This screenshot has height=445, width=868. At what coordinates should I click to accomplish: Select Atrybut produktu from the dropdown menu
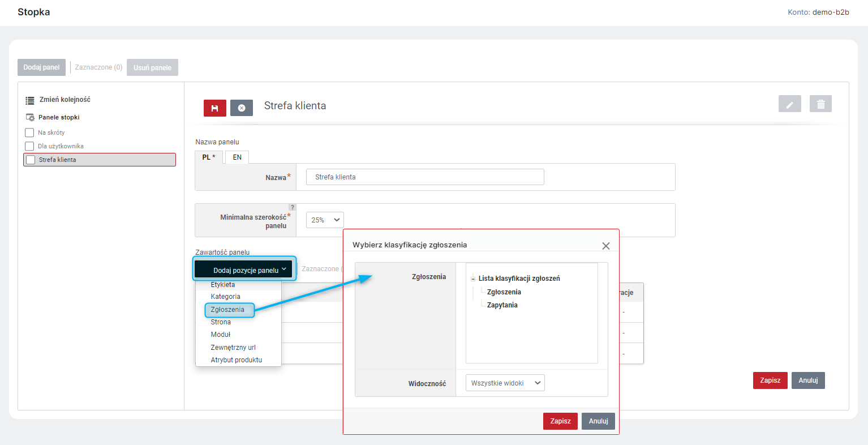(x=237, y=360)
